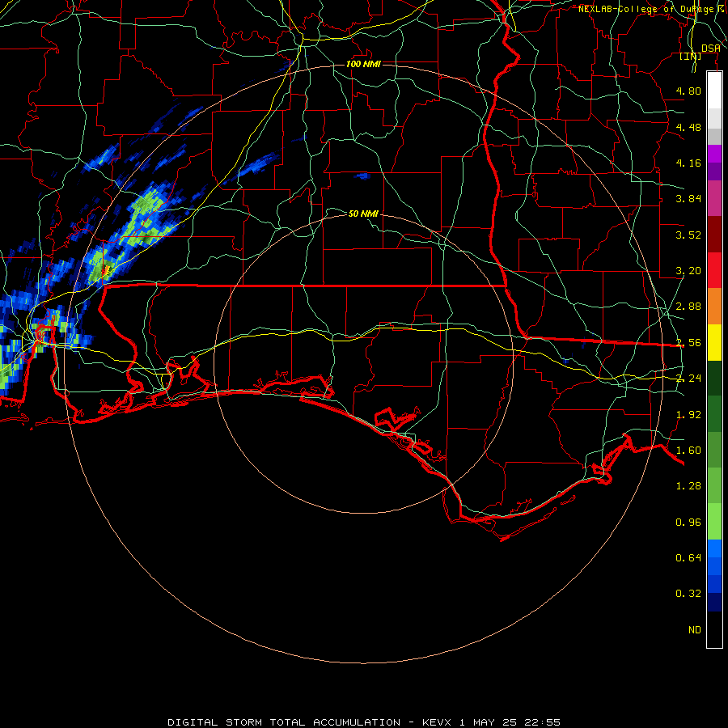Click the white swatch at legend top

pos(714,91)
